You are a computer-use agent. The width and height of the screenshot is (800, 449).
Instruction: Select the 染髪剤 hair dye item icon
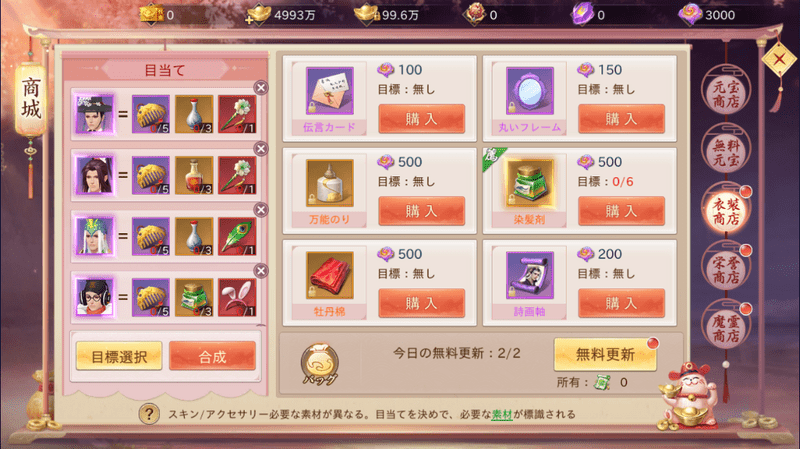530,183
